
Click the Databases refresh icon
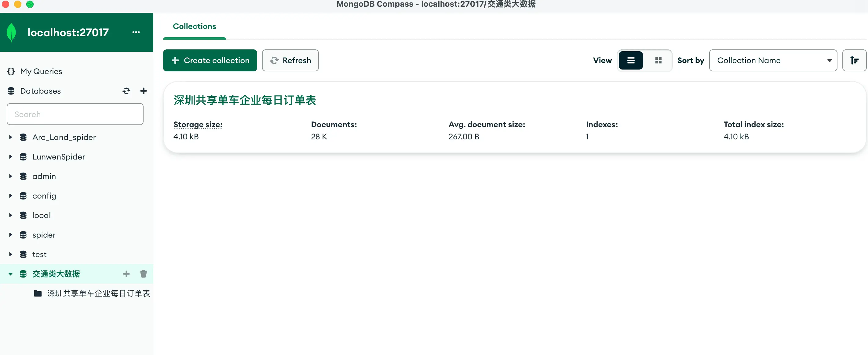tap(126, 91)
